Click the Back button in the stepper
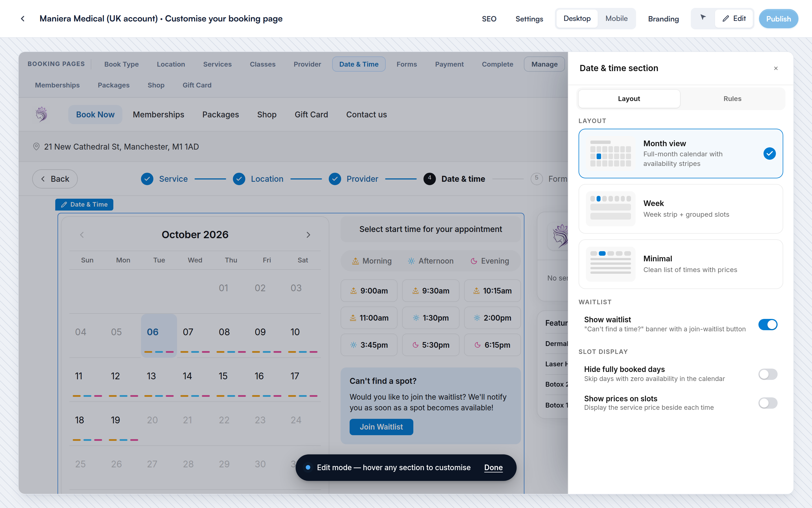812x508 pixels. (x=55, y=179)
